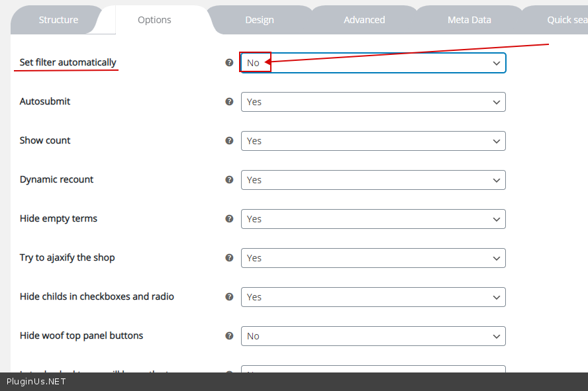Expand the Autosubmit dropdown
Viewport: 588px width, 391px height.
coord(373,102)
